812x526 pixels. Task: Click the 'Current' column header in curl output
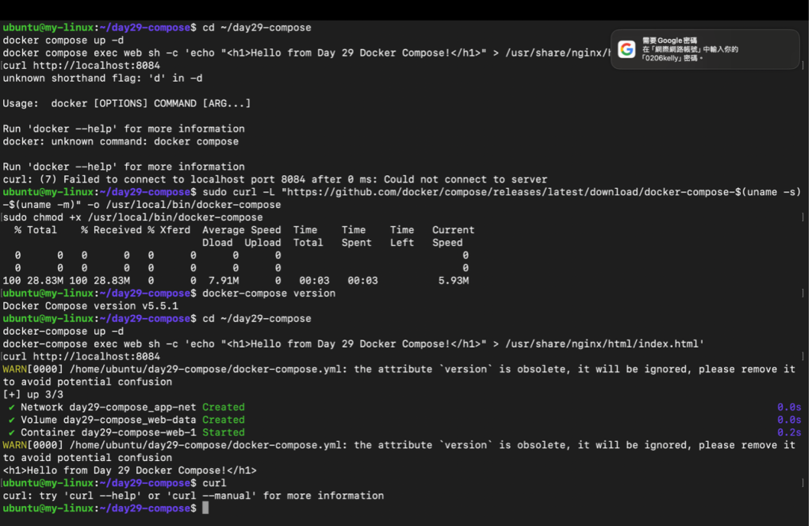click(x=454, y=230)
